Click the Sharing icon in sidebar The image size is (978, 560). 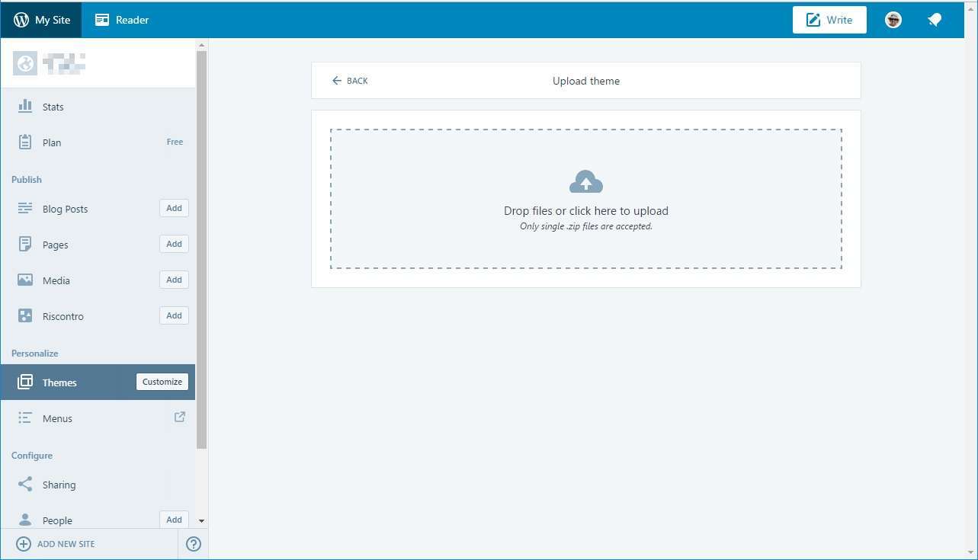point(25,485)
